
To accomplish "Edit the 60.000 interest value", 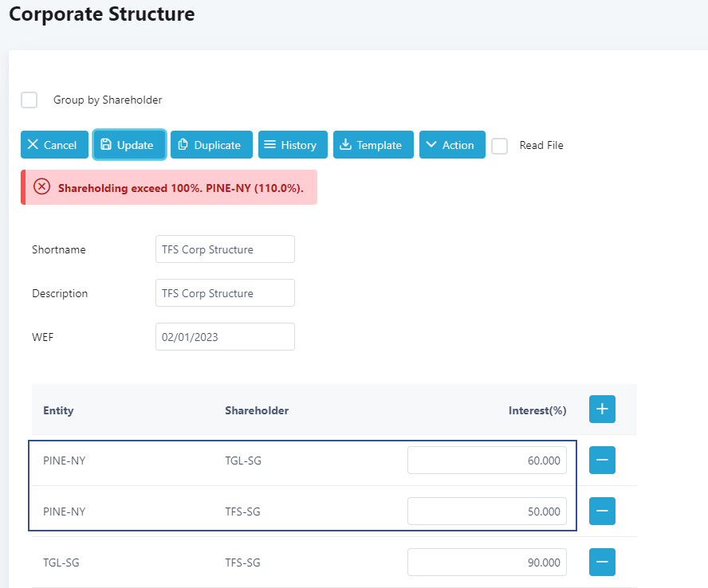I will [x=486, y=461].
